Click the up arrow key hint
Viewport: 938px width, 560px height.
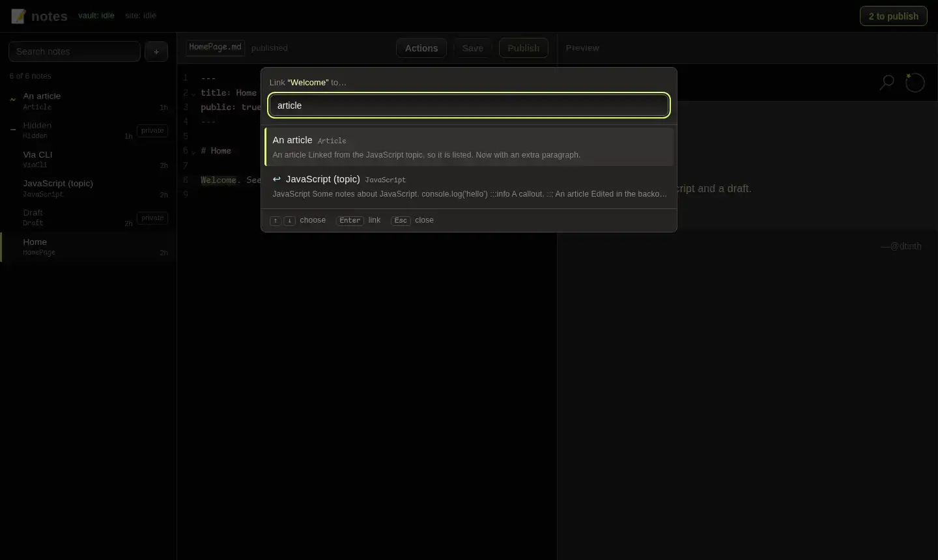click(276, 221)
